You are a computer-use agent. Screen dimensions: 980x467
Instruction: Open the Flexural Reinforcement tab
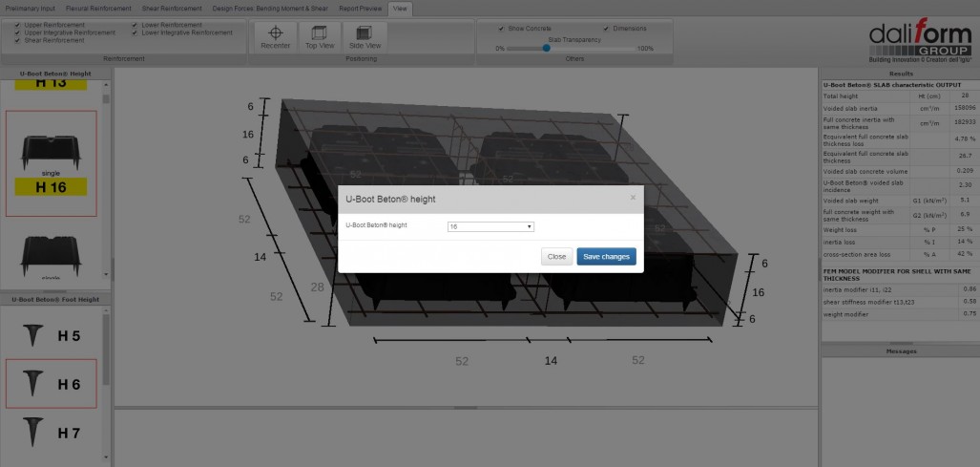[98, 9]
